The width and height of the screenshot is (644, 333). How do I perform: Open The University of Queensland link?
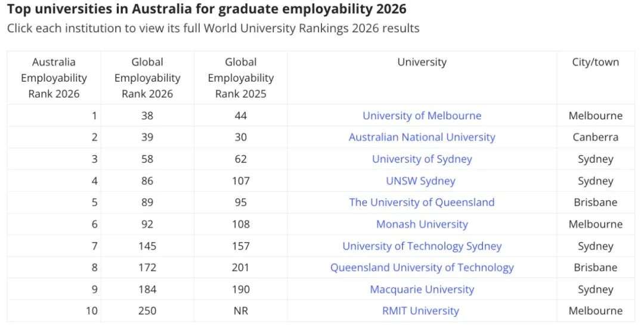(422, 202)
